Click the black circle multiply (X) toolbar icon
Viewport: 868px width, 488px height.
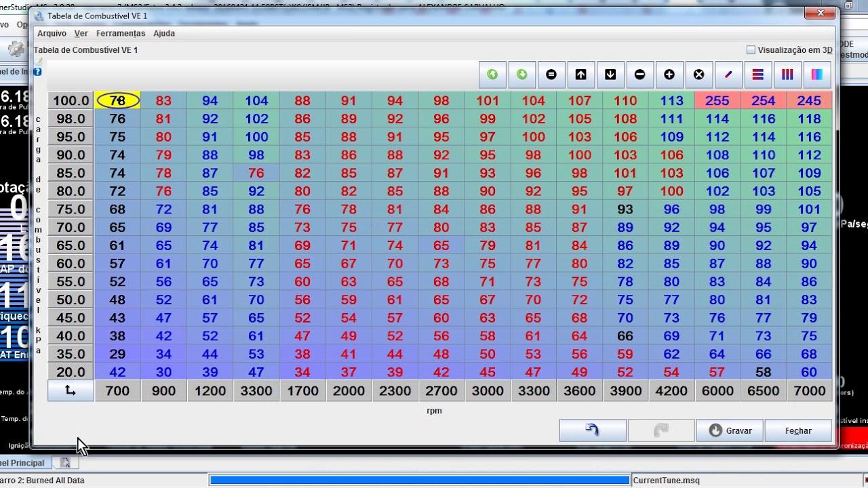click(x=699, y=75)
